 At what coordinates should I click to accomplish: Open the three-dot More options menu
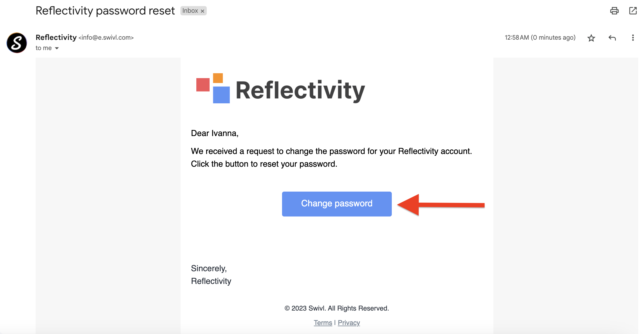(633, 38)
